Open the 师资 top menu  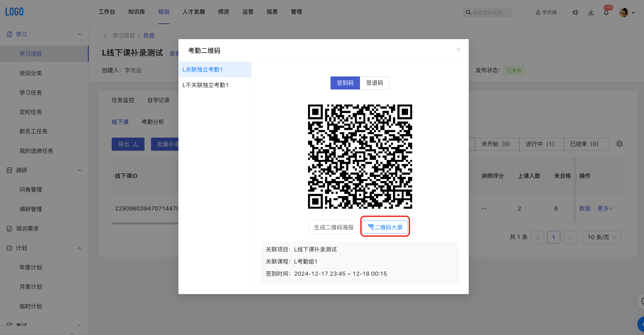point(224,12)
